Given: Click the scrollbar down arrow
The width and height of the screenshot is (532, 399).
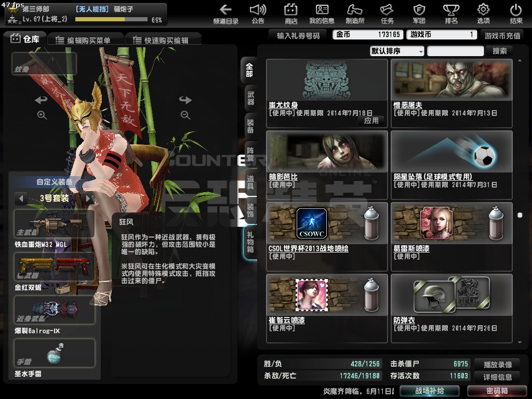Looking at the screenshot, I should (x=520, y=342).
